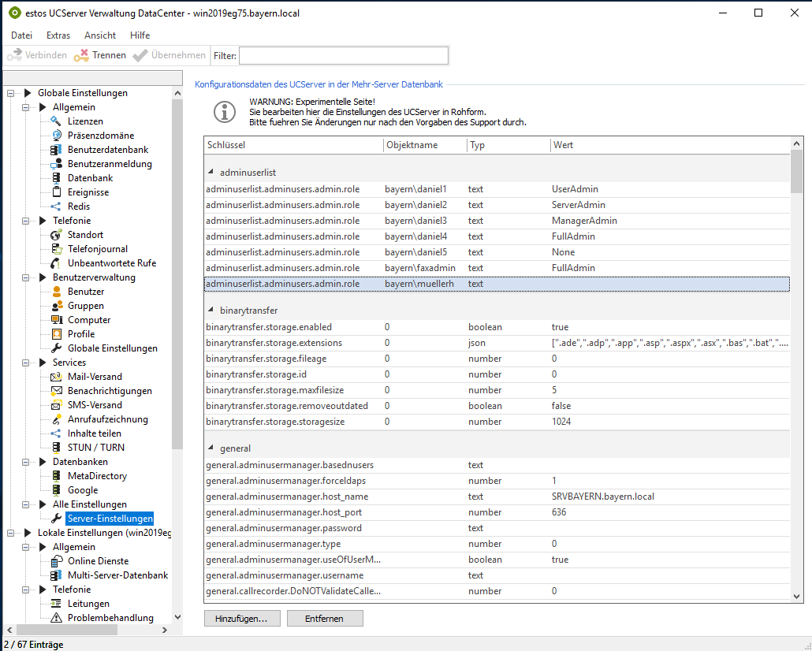
Task: Click into the Filter text field
Action: pos(344,55)
